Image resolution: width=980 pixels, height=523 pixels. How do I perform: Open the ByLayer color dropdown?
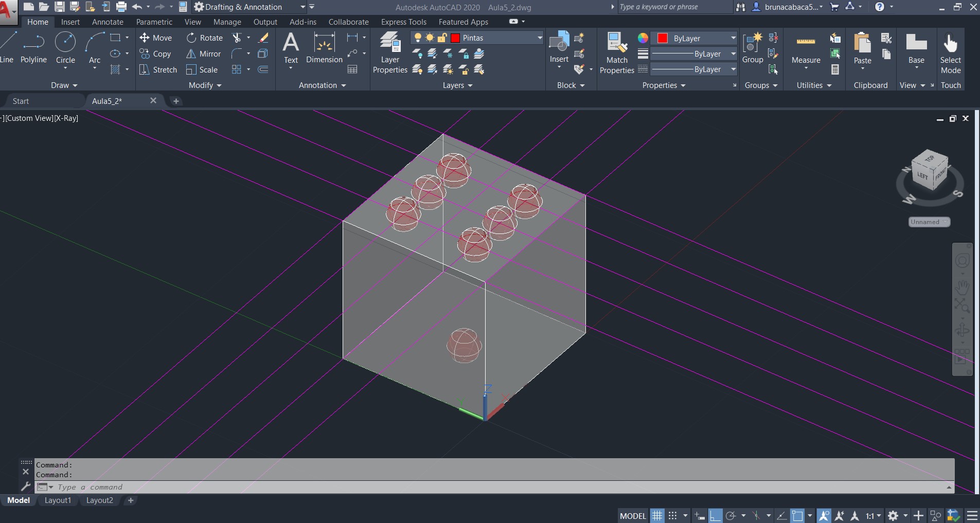pos(733,38)
